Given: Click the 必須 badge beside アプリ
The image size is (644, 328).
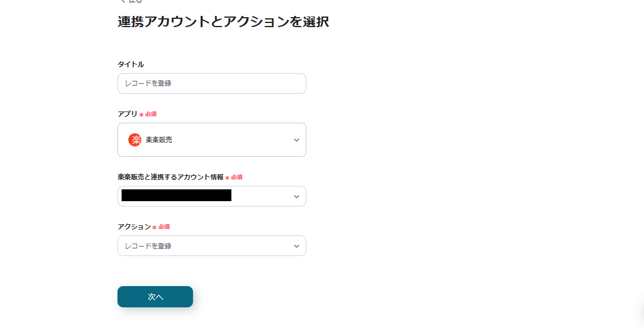Looking at the screenshot, I should 151,114.
